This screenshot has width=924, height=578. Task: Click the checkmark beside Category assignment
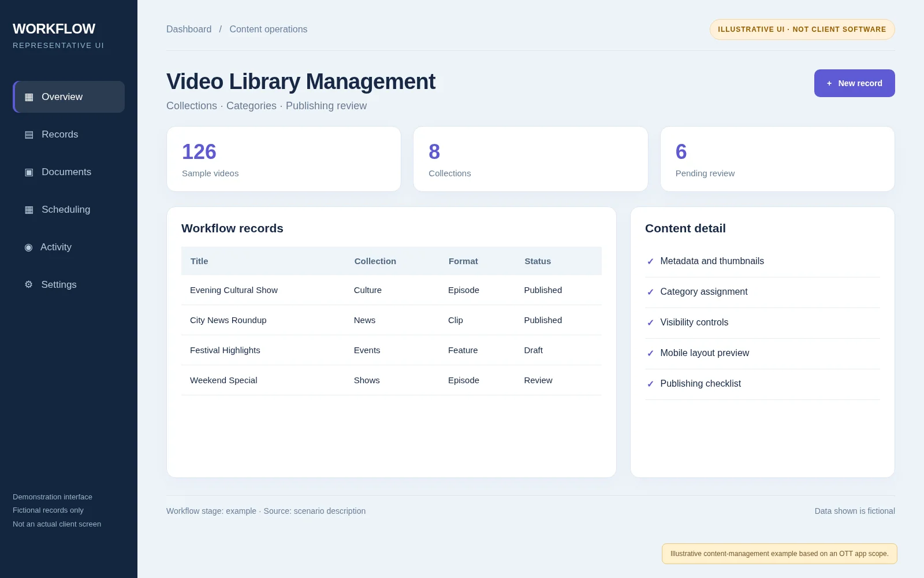650,292
